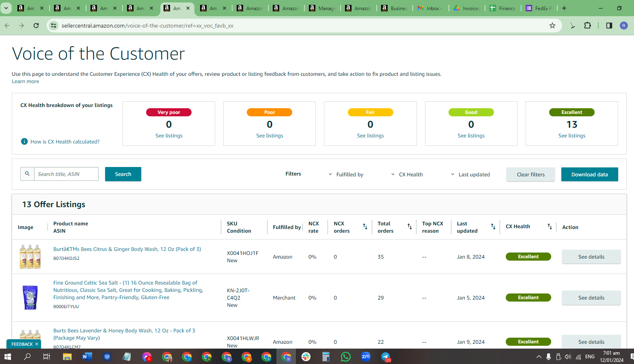Viewport: 634px width, 364px height.
Task: Sort listings by Last updated
Action: 493,227
